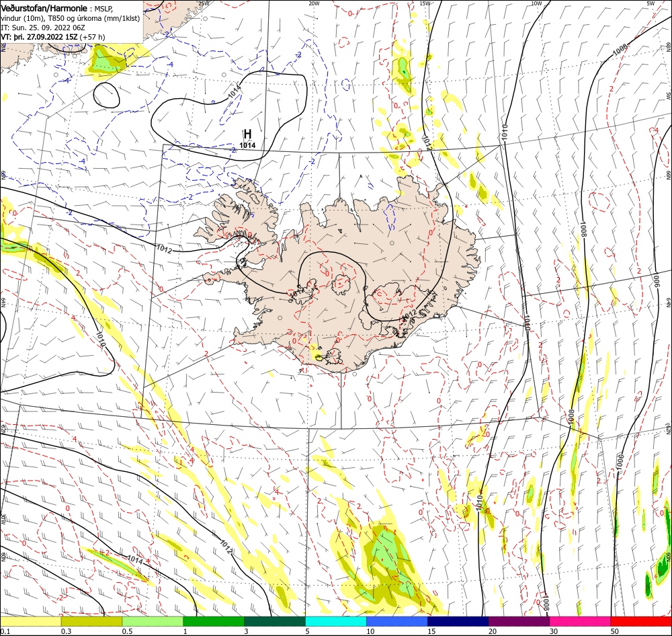Click the '(+57 h)' forecast offset
Screen dimensions: 672x636
click(92, 37)
